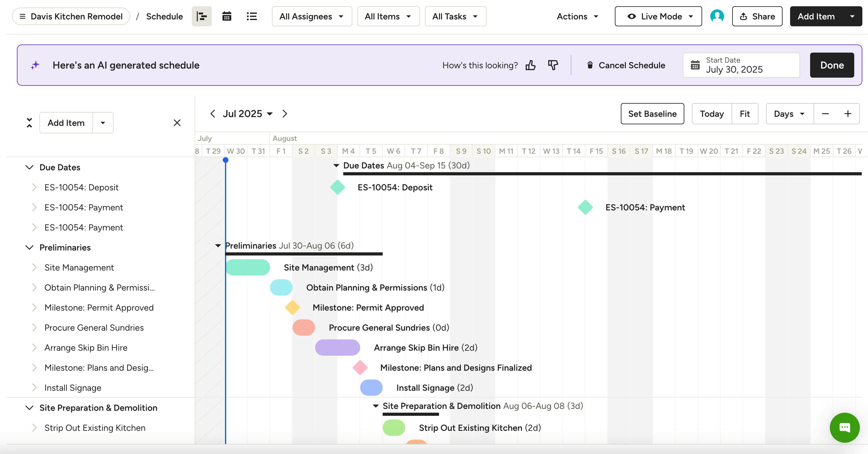Collapse the Due Dates group
Viewport: 868px width, 454px height.
[30, 167]
